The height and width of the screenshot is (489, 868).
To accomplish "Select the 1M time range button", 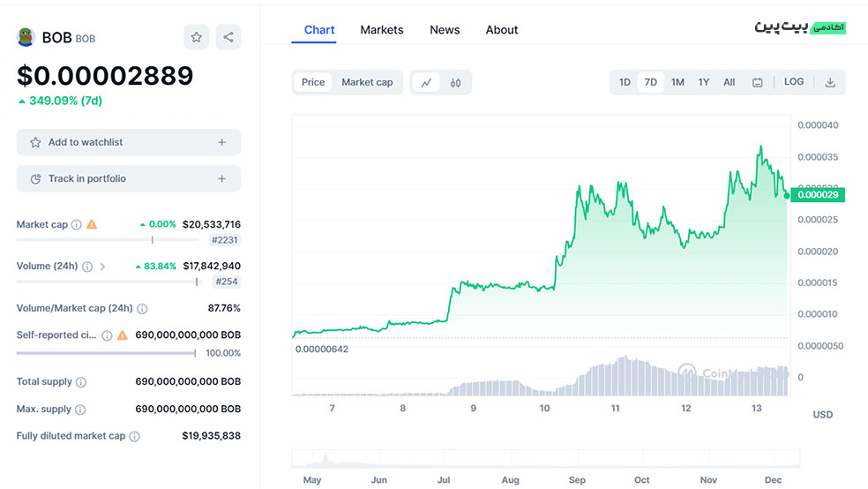I will coord(677,82).
